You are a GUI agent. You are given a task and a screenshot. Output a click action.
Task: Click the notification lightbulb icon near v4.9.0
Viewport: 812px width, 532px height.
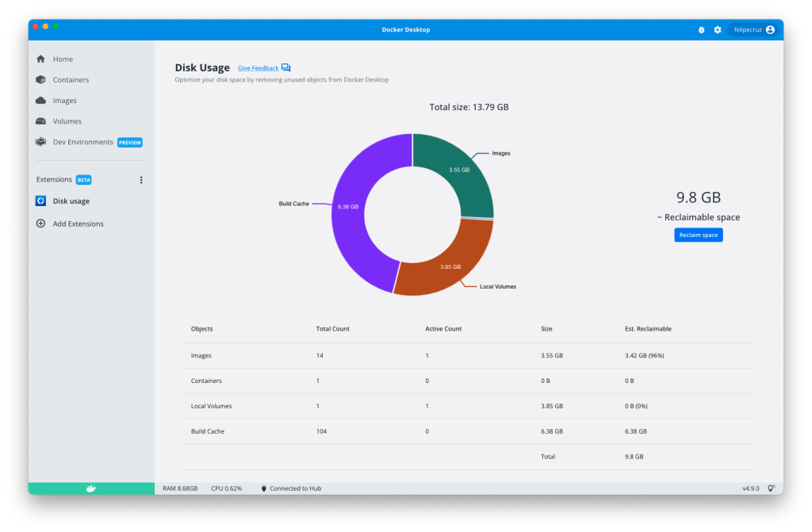click(x=771, y=488)
